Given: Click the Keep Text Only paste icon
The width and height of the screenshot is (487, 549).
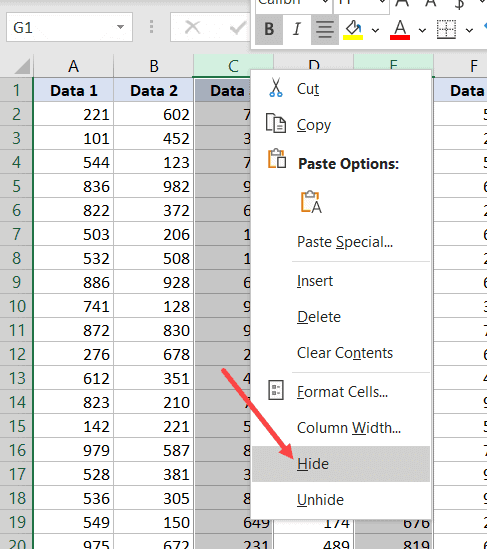Looking at the screenshot, I should point(311,202).
